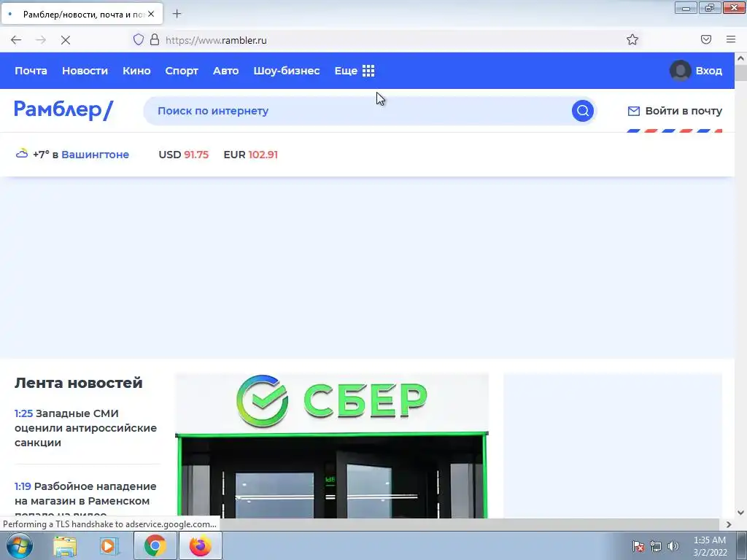Viewport: 747px width, 560px height.
Task: Launch the media player from the taskbar
Action: click(x=109, y=545)
